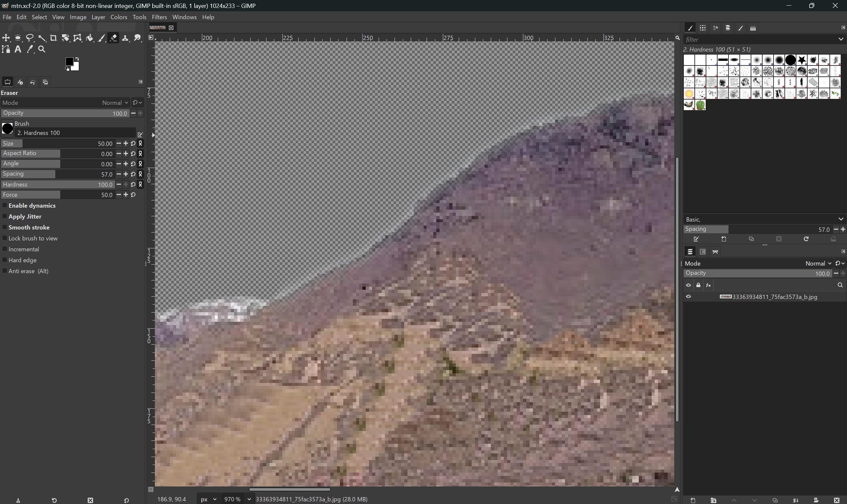Open the Layer menu

(98, 17)
